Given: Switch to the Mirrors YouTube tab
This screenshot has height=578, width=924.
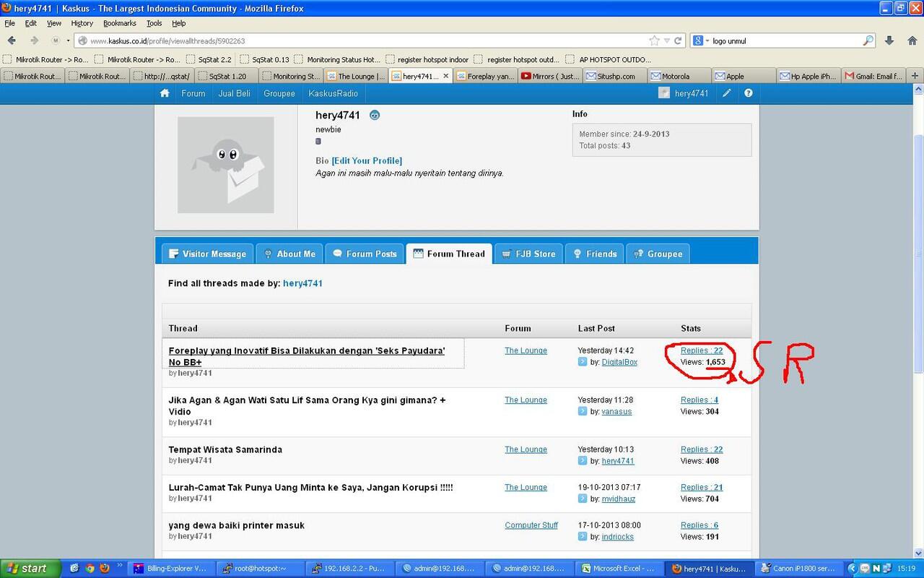Looking at the screenshot, I should (x=550, y=76).
